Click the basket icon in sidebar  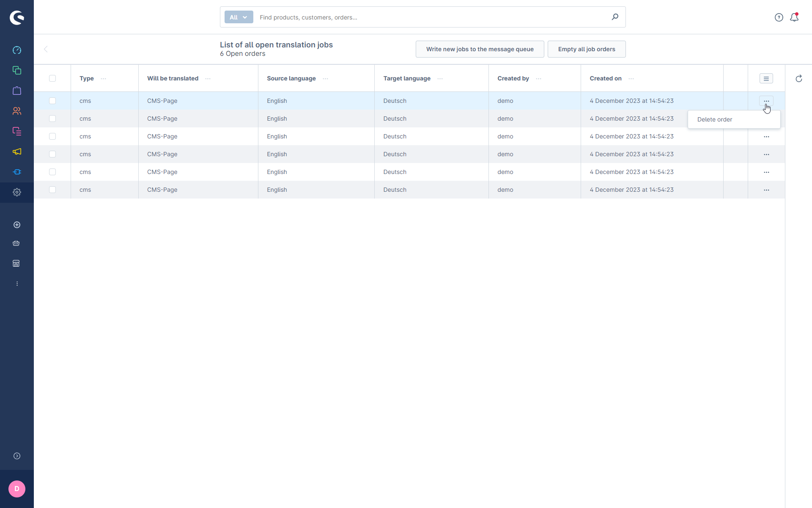[16, 243]
